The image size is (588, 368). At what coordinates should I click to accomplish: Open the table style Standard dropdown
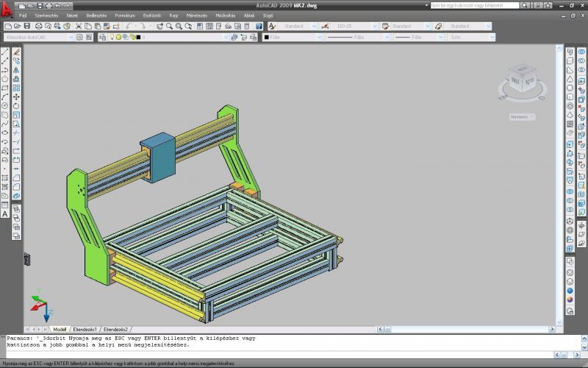coord(427,26)
